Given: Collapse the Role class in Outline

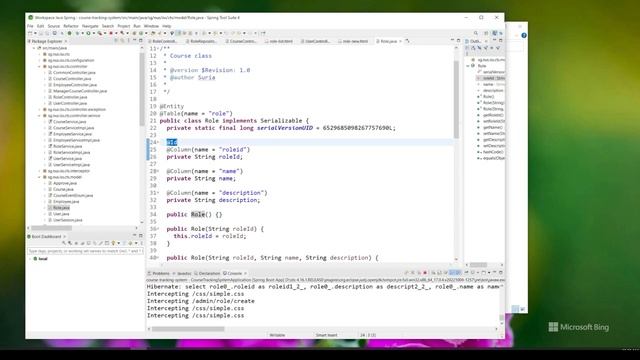Looking at the screenshot, I should pyautogui.click(x=468, y=66).
